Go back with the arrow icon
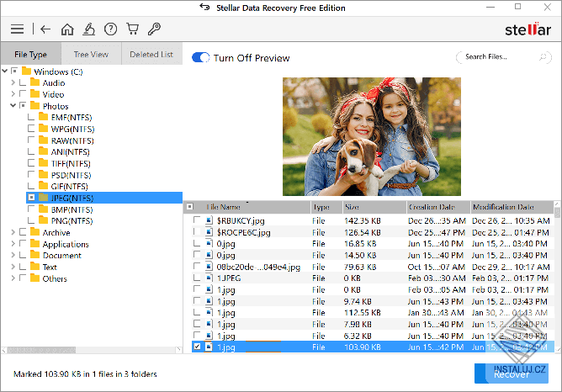562x392 pixels. 45,29
